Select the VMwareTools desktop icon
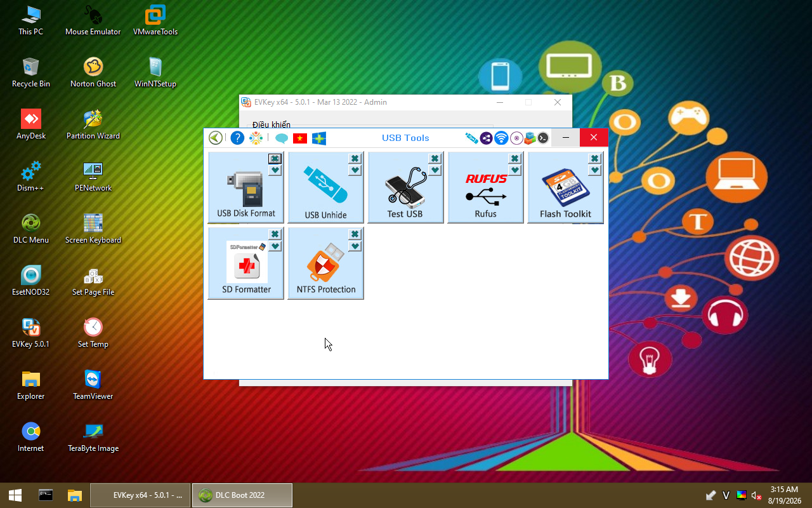 155,20
